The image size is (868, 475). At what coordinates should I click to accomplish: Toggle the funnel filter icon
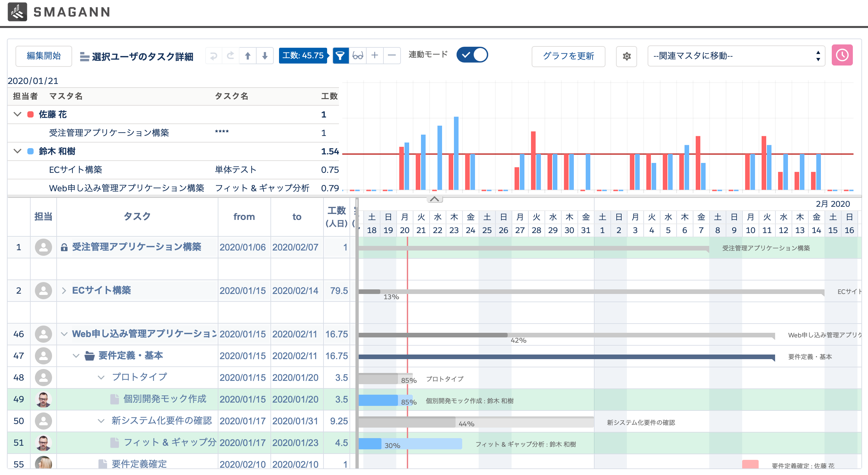click(340, 56)
